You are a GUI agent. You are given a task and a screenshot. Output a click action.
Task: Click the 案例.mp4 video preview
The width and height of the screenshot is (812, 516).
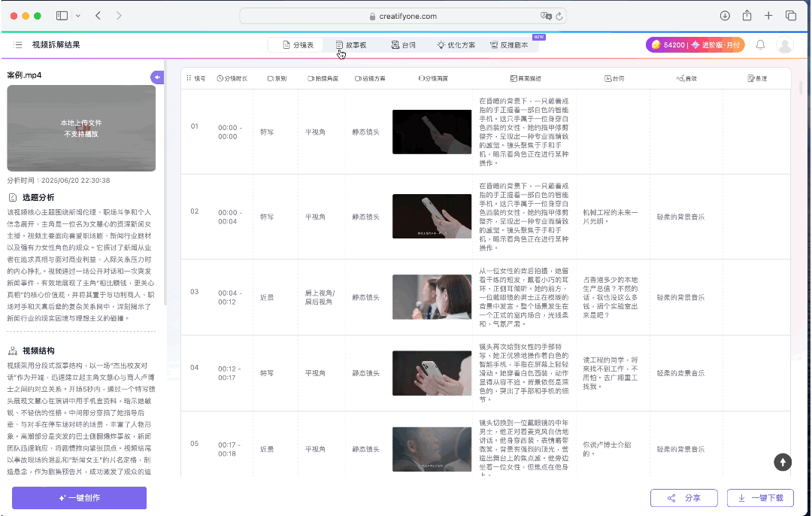81,128
